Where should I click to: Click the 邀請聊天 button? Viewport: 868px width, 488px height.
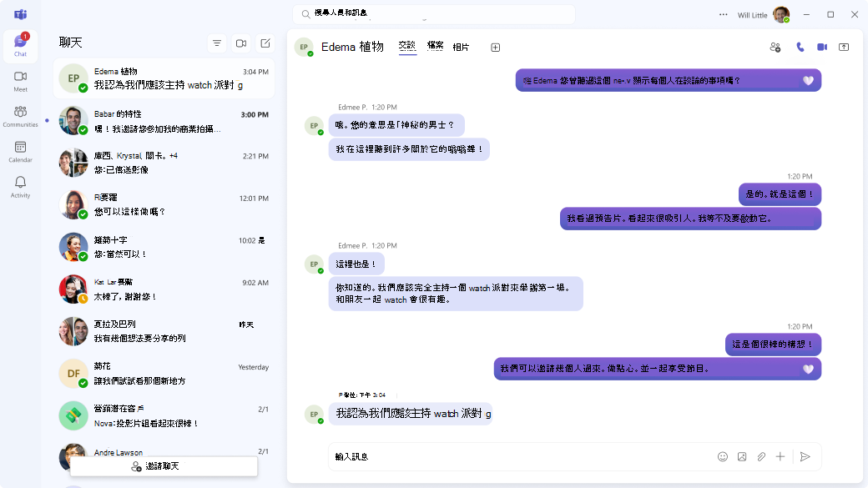[x=164, y=466]
